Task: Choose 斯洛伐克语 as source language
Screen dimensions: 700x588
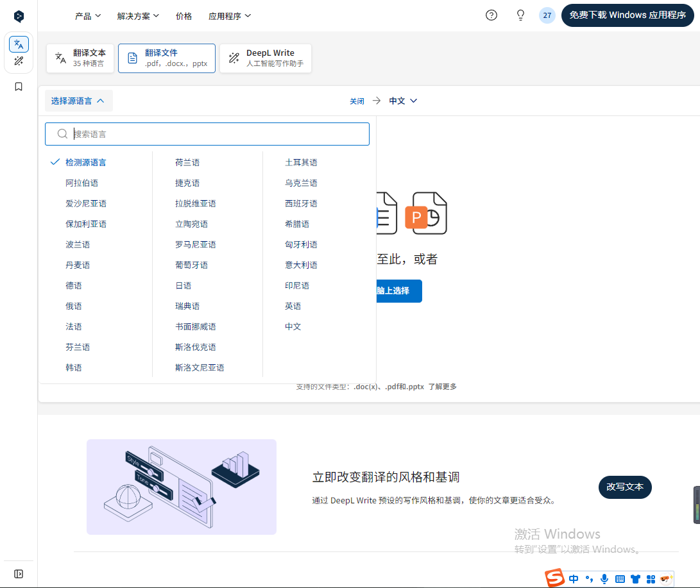Action: [196, 347]
